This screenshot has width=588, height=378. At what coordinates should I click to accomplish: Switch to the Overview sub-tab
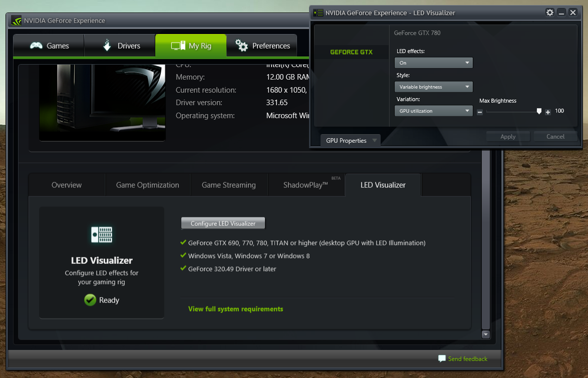pyautogui.click(x=67, y=185)
